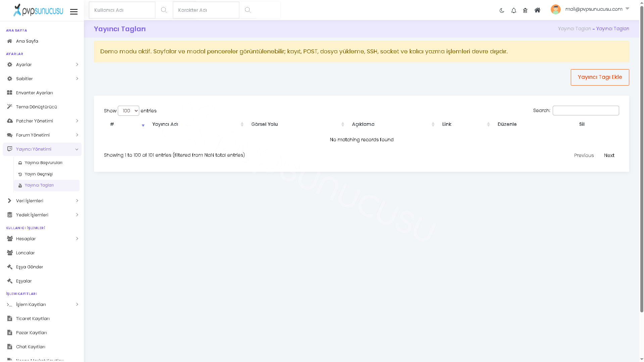
Task: Click the Envanter Ayarları grid icon
Action: [x=9, y=93]
